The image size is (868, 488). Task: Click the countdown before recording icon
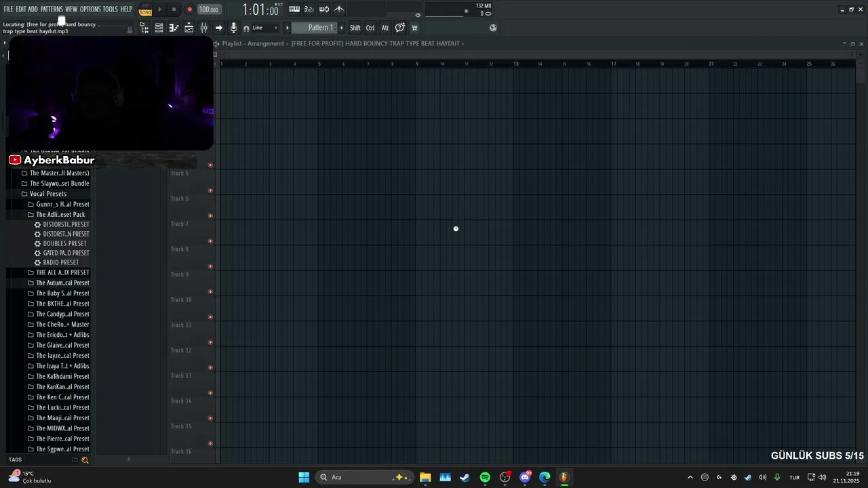(309, 9)
